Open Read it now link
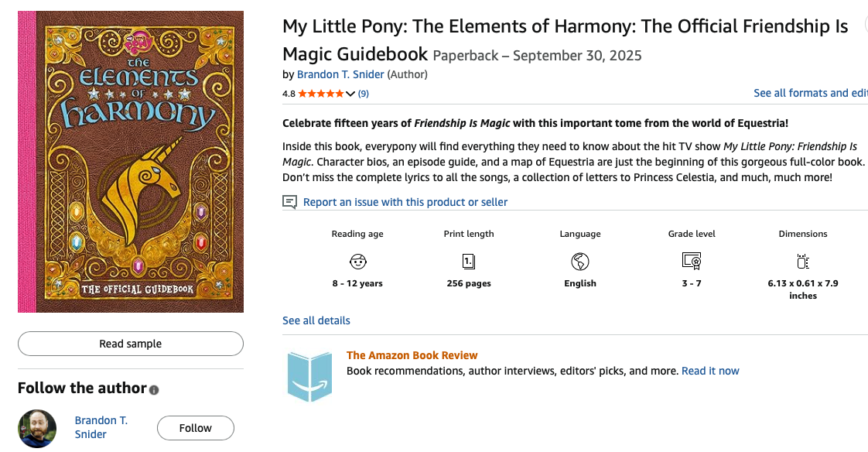Image resolution: width=868 pixels, height=452 pixels. (x=710, y=371)
